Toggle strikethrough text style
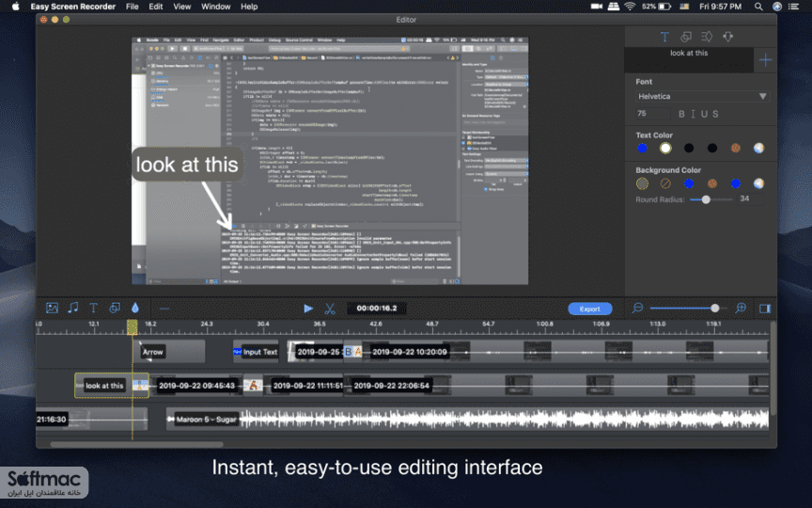The height and width of the screenshot is (508, 812). coord(715,114)
